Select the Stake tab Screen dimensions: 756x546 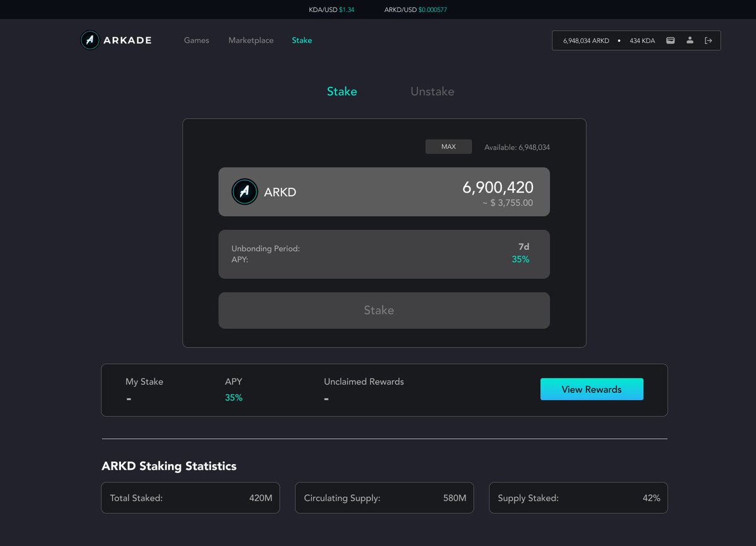pos(342,91)
